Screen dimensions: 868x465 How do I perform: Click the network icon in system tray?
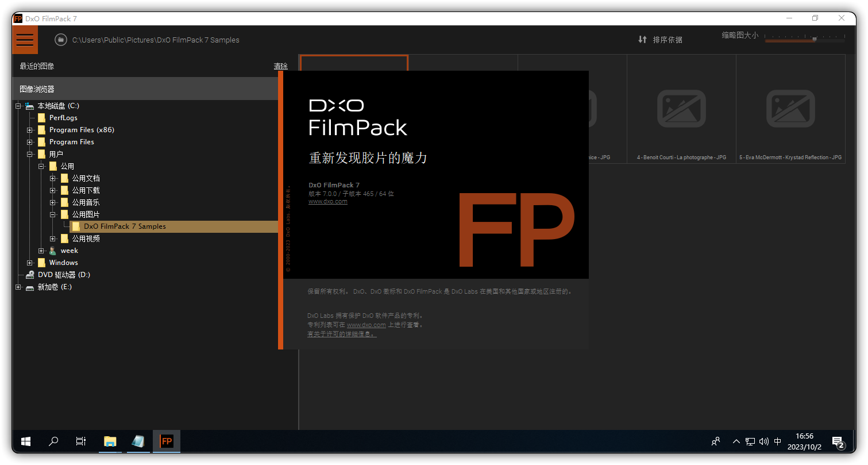point(750,441)
